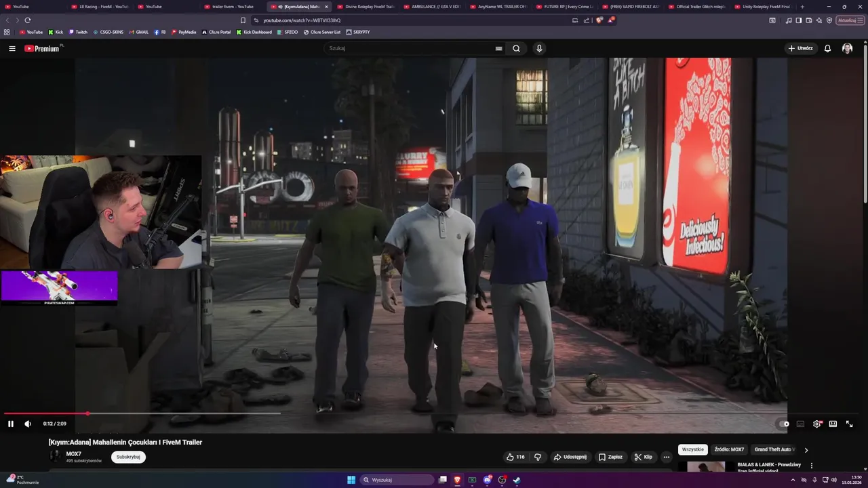Viewport: 868px width, 488px height.
Task: Open Brave VPN shield icon
Action: (x=829, y=20)
